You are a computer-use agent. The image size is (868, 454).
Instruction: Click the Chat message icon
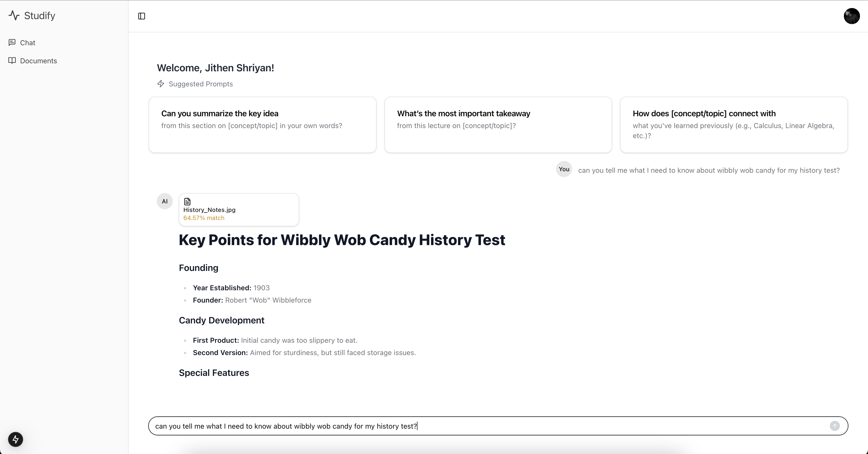[12, 42]
